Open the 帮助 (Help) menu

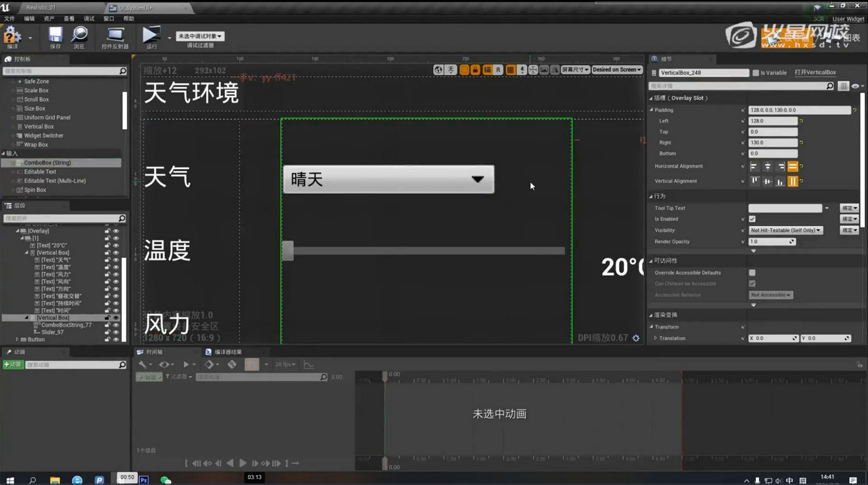tap(129, 19)
